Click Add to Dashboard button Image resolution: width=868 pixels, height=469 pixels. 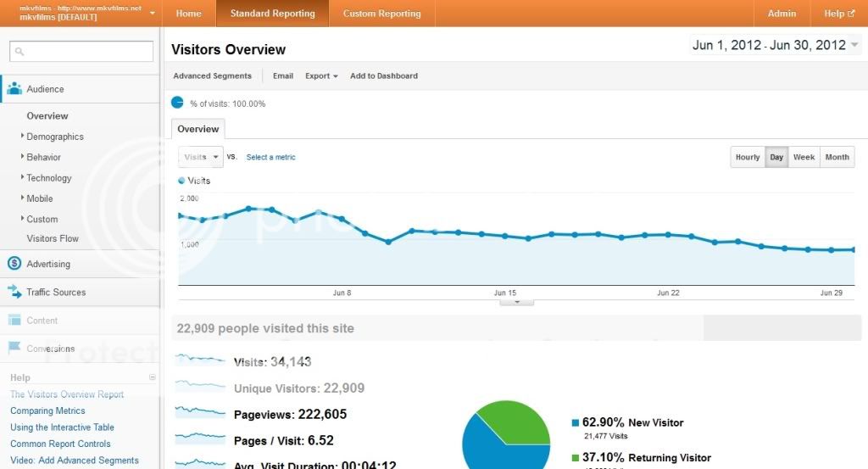coord(383,75)
